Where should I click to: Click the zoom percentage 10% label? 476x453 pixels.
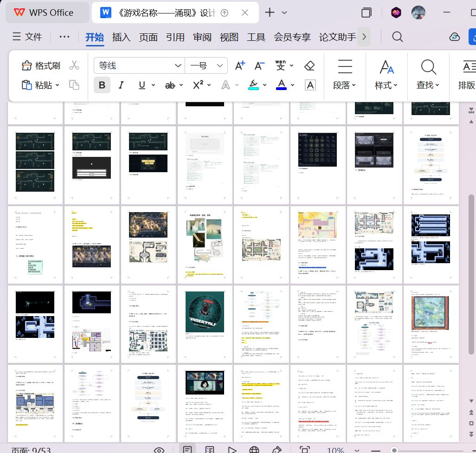[x=335, y=450]
